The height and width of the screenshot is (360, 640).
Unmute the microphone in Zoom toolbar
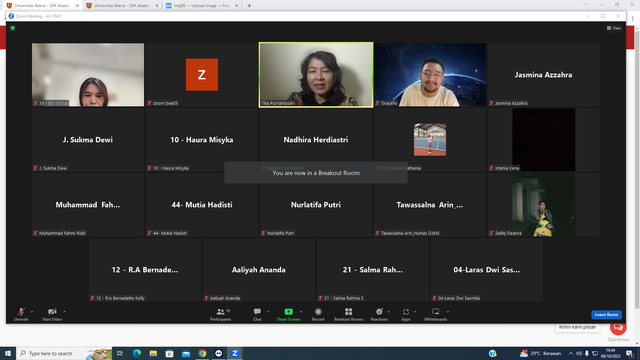tap(21, 314)
